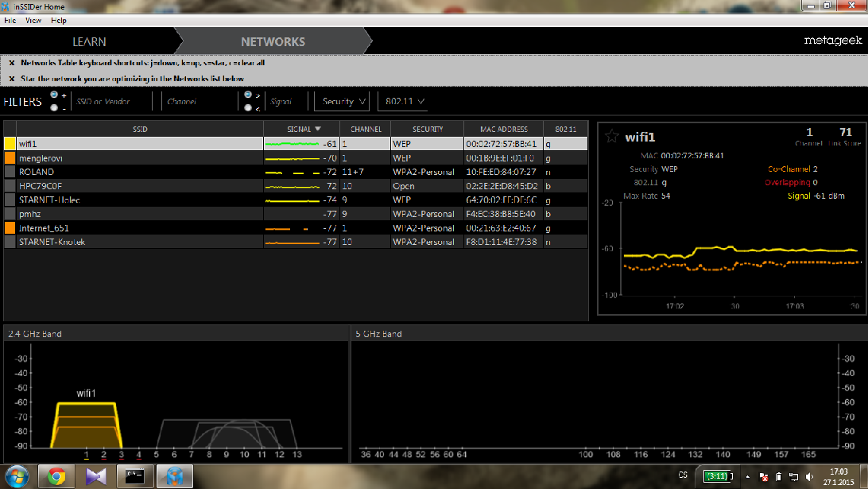This screenshot has height=489, width=868.
Task: Select the STARNET-Knotek network row
Action: click(x=296, y=242)
